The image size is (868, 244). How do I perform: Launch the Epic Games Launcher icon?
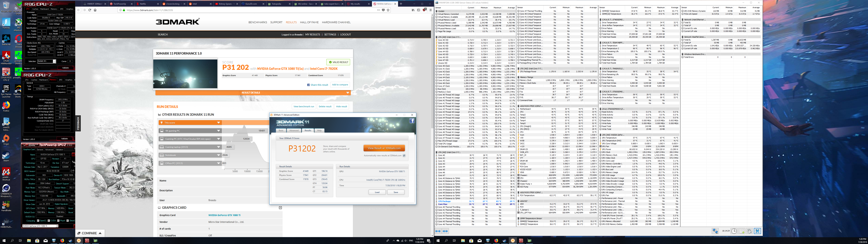tap(6, 91)
